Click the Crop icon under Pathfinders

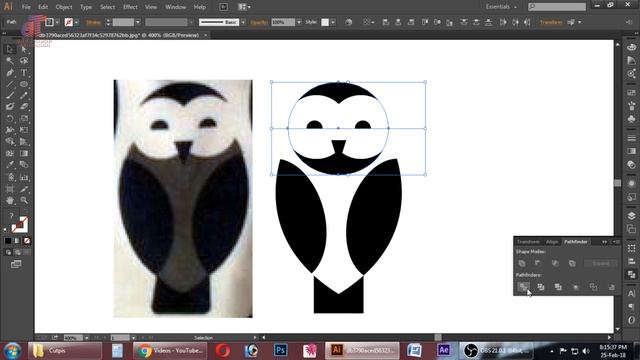click(576, 287)
